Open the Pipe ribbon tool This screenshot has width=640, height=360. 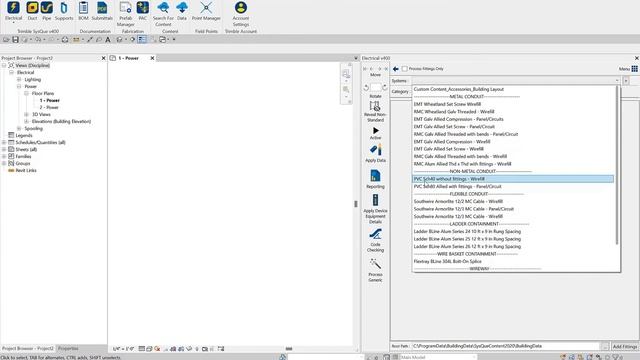(47, 11)
